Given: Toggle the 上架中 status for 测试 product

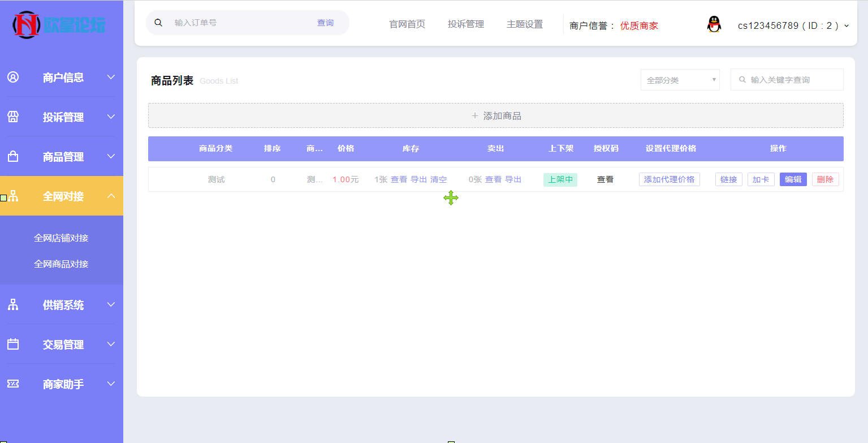Looking at the screenshot, I should pyautogui.click(x=560, y=179).
